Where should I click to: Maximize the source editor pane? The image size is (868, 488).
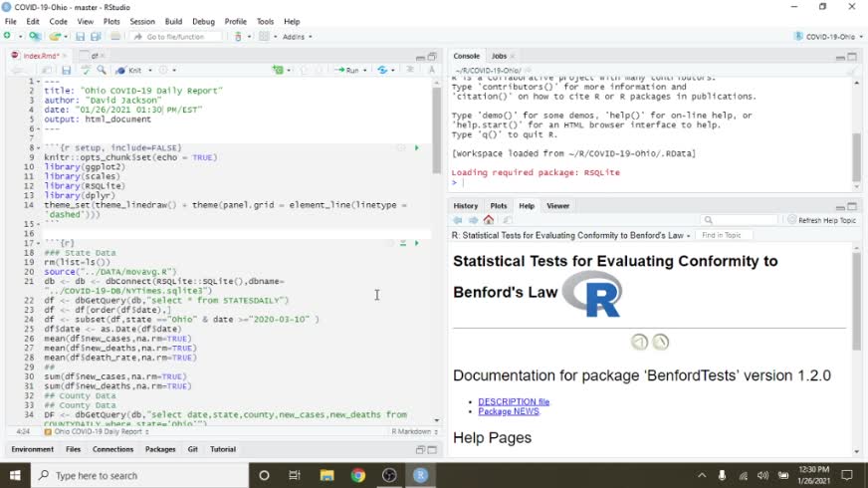tap(432, 57)
